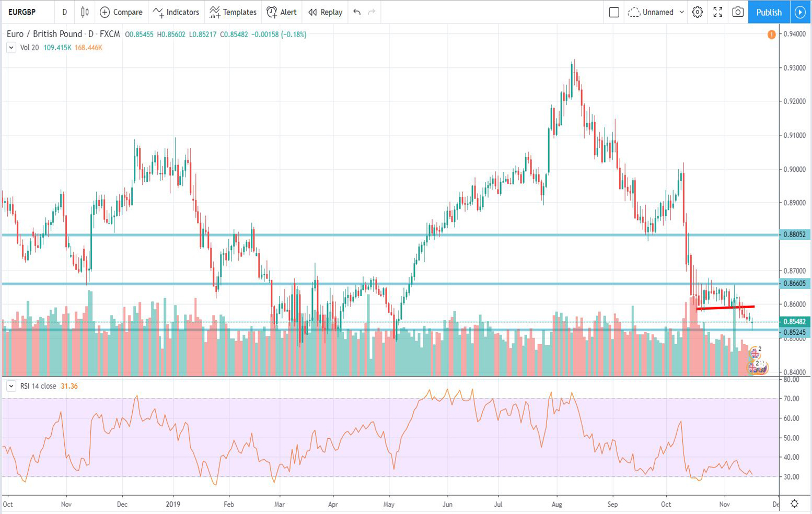Start bar Replay mode

[324, 12]
